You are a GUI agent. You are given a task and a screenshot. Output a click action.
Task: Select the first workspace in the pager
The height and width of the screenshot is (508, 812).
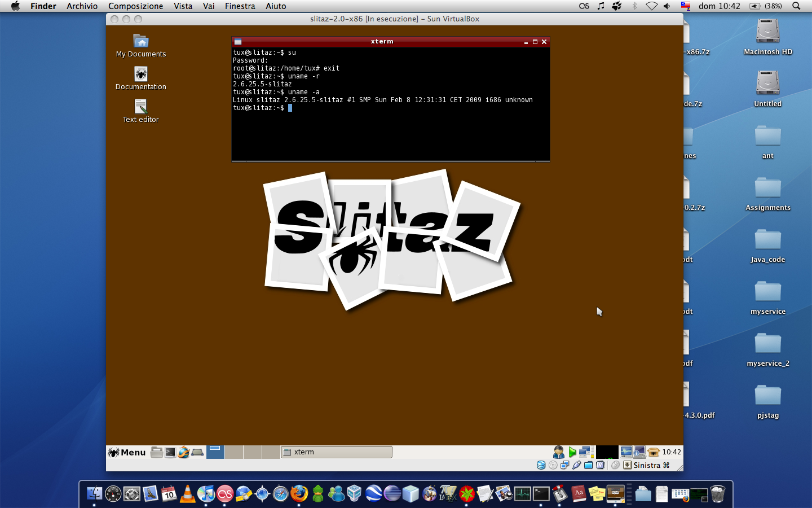[x=215, y=452]
